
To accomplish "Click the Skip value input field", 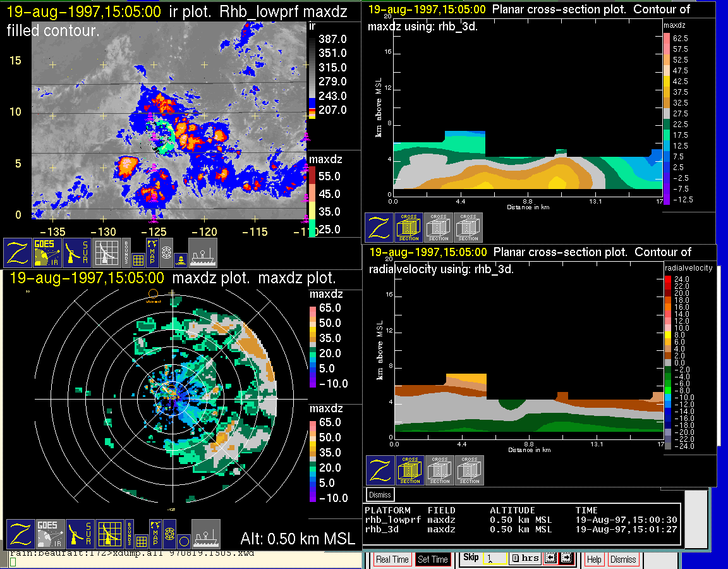I will click(x=494, y=560).
